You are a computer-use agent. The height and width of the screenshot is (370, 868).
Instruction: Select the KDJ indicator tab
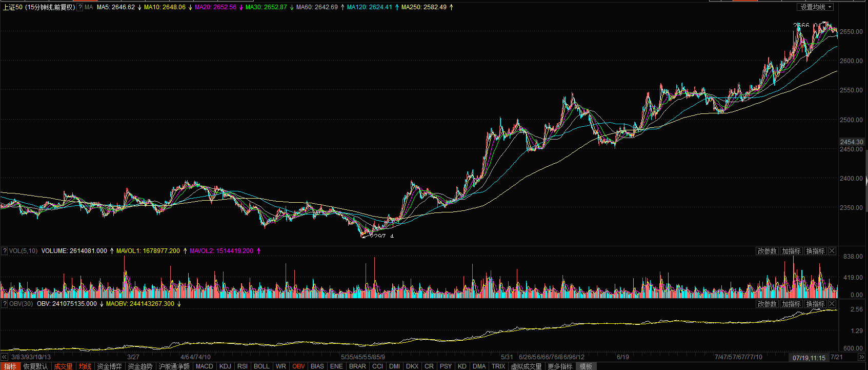[225, 366]
